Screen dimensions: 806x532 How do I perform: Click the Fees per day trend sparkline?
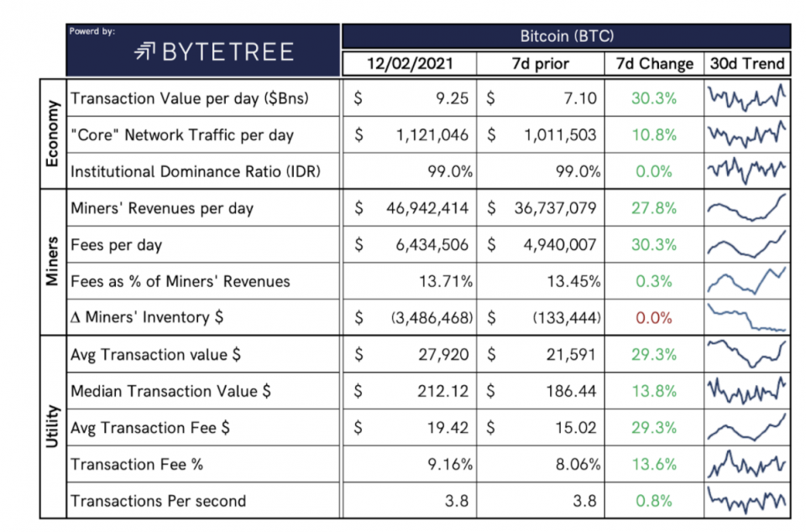(747, 244)
